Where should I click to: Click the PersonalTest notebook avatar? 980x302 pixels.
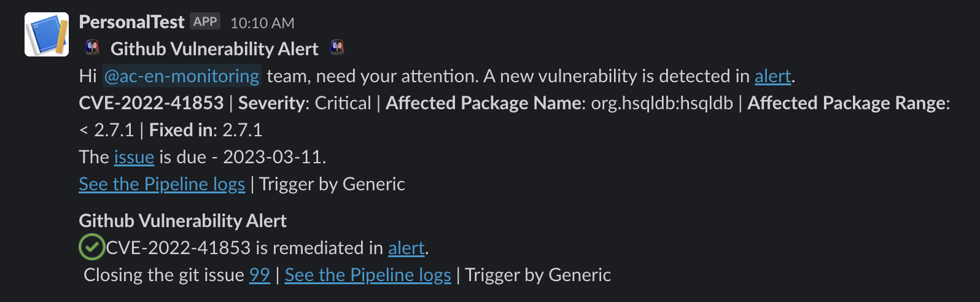pos(47,34)
